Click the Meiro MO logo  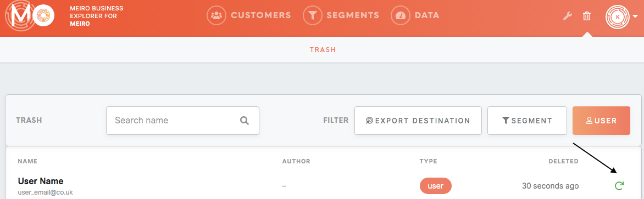(x=30, y=15)
